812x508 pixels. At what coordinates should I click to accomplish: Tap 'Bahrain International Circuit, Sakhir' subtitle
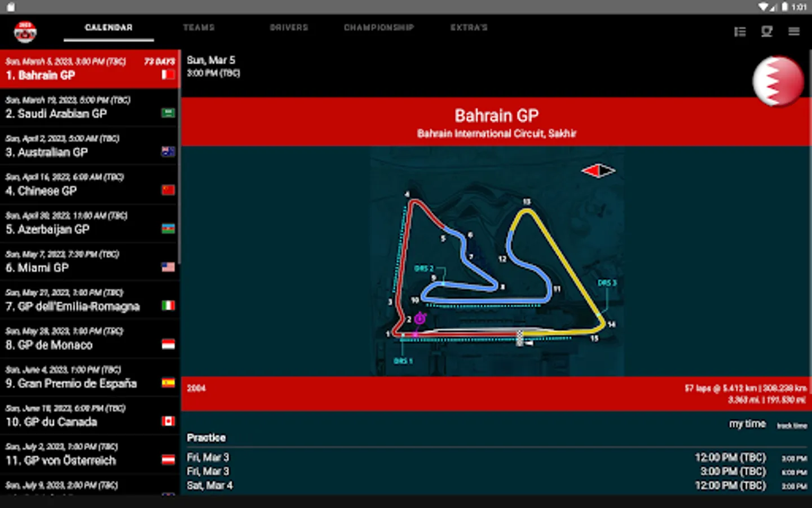pyautogui.click(x=496, y=134)
